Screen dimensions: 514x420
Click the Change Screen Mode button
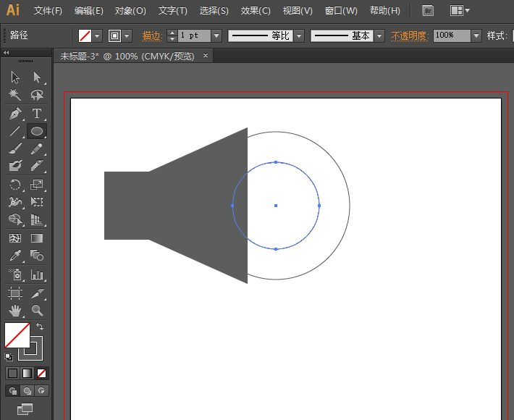25,409
